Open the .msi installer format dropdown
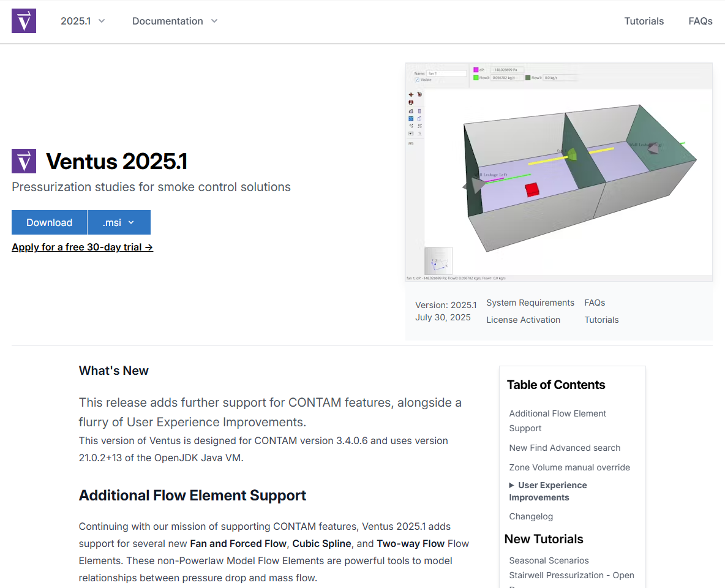This screenshot has width=725, height=588. click(119, 222)
